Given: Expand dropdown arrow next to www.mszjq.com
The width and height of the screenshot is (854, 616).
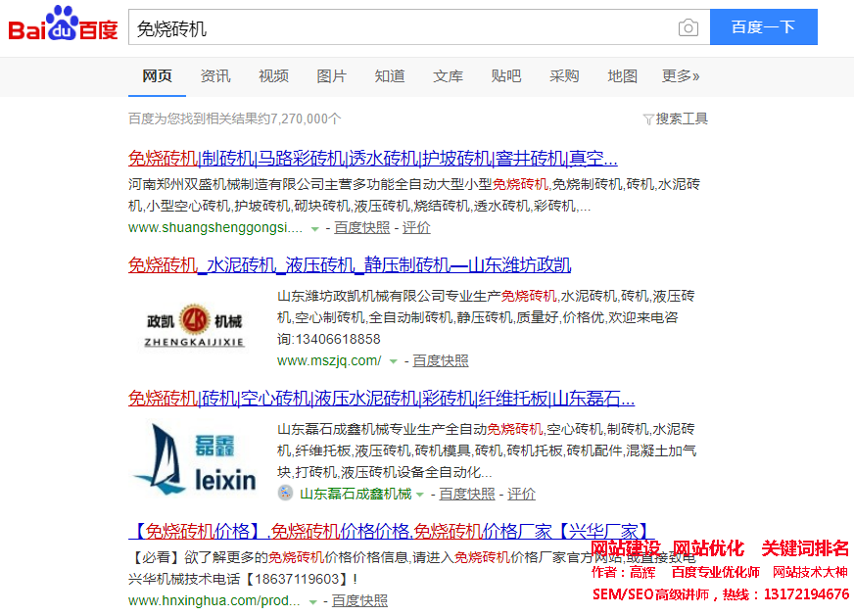Looking at the screenshot, I should coord(394,361).
